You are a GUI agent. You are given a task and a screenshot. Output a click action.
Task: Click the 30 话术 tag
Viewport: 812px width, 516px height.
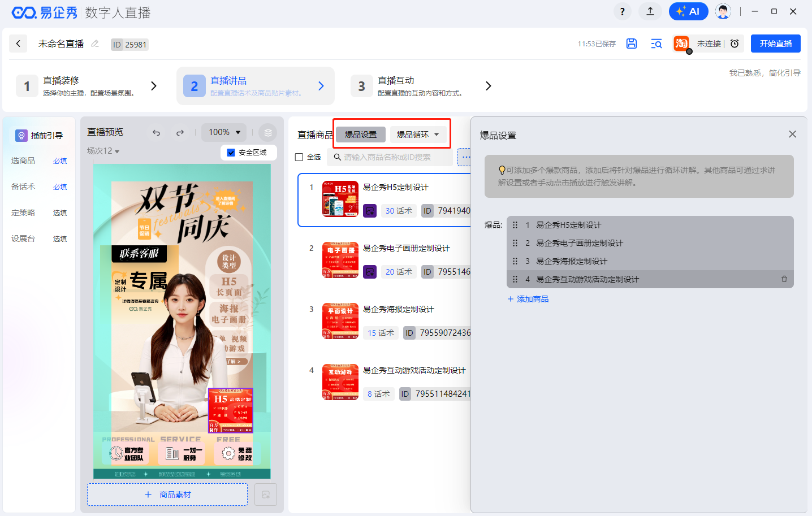click(x=399, y=211)
